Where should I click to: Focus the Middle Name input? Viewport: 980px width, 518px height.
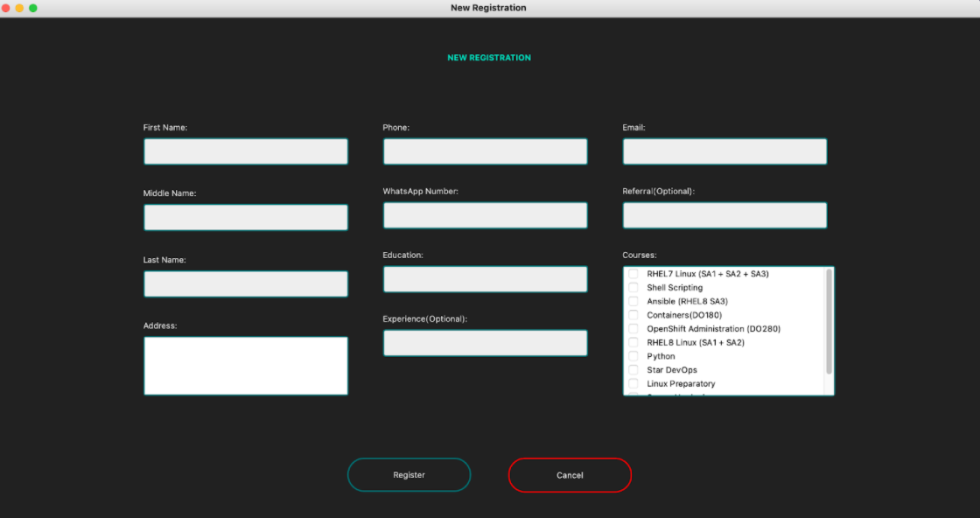[245, 217]
